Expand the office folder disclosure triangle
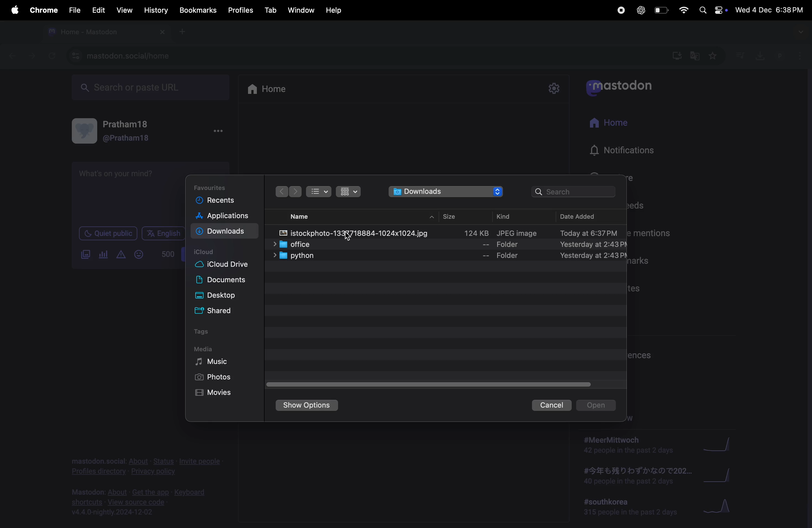The width and height of the screenshot is (812, 528). (275, 245)
